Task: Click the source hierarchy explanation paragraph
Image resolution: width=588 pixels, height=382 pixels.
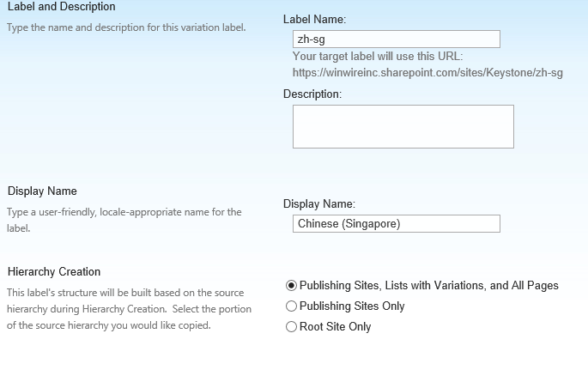Action: (x=129, y=309)
